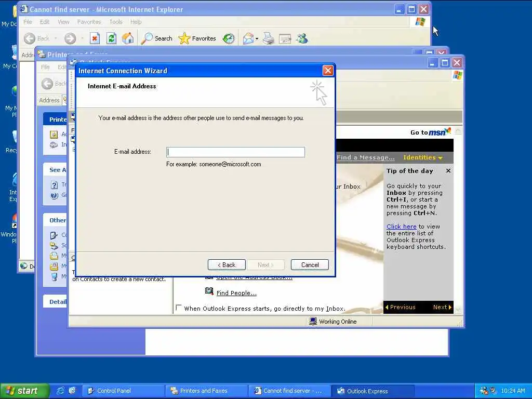Screen dimensions: 532x399
Task: Click Back button in Connection Wizard
Action: click(227, 264)
